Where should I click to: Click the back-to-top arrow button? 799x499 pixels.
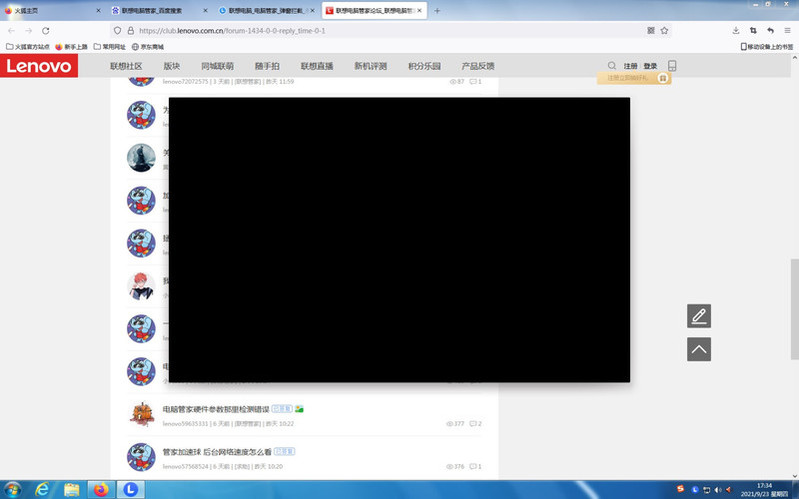click(699, 349)
